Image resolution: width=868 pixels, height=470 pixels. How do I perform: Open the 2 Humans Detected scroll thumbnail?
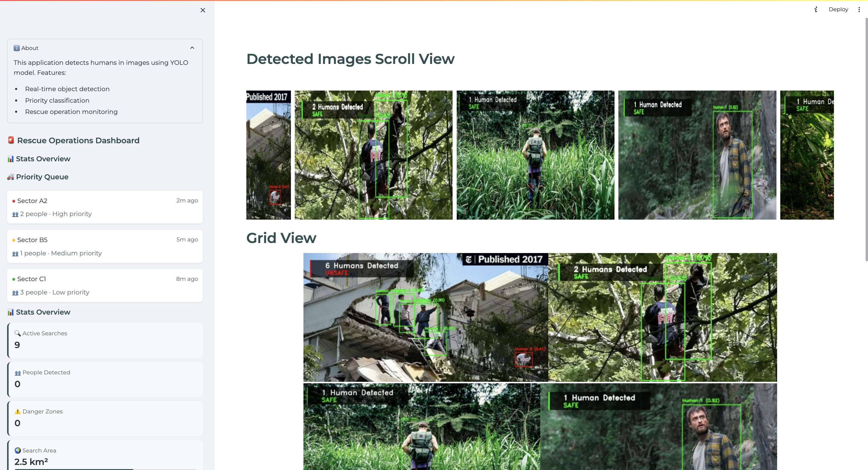373,155
